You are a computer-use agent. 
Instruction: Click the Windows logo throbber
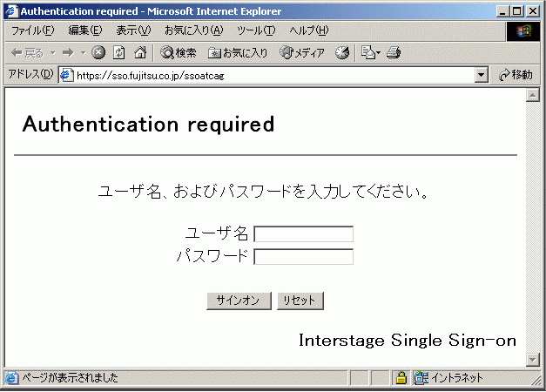tap(523, 31)
